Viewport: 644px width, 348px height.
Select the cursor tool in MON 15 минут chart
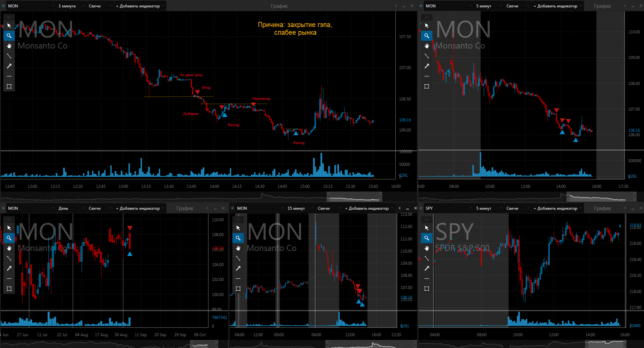tap(238, 228)
